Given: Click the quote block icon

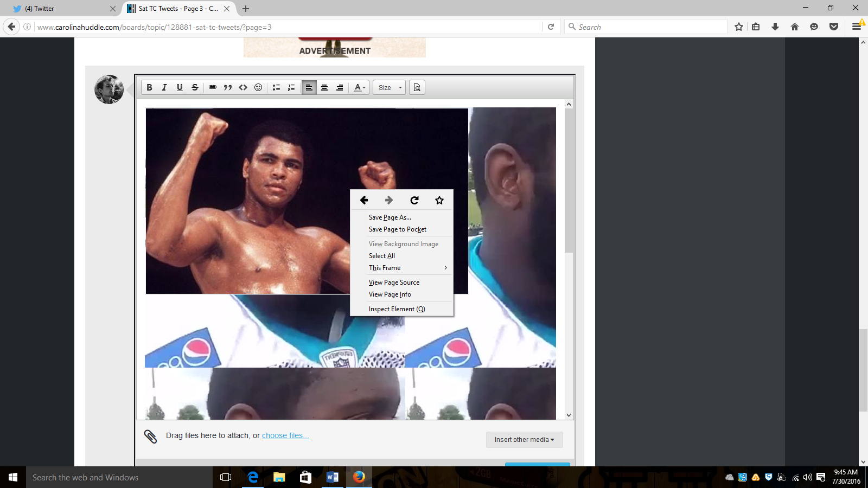Looking at the screenshot, I should click(x=228, y=87).
